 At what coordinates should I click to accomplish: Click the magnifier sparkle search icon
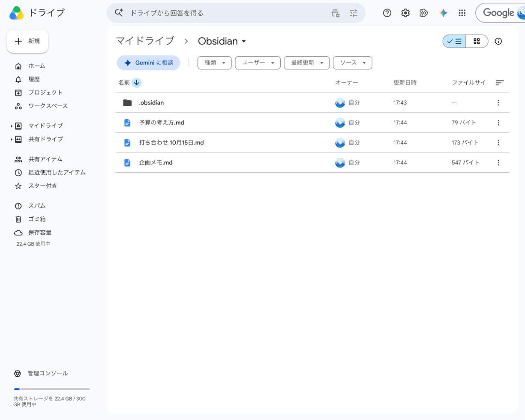[119, 13]
